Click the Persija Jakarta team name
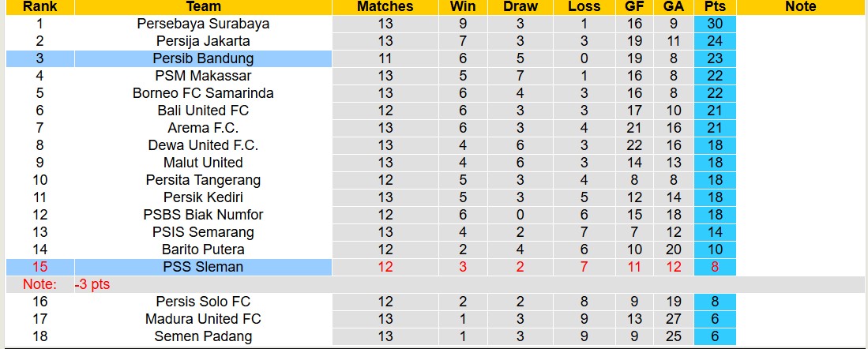The width and height of the screenshot is (868, 349). coord(203,41)
